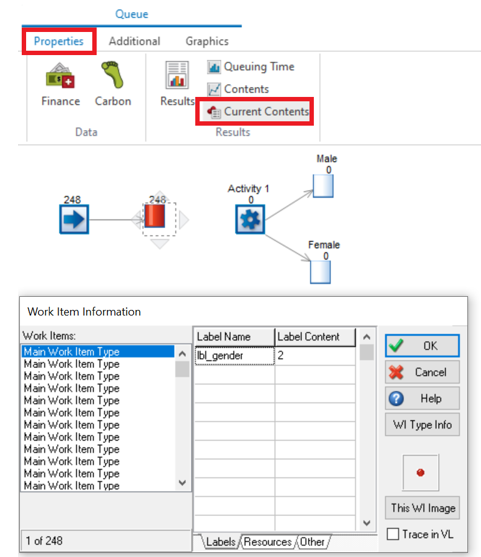Click the This WI Image button

click(423, 508)
